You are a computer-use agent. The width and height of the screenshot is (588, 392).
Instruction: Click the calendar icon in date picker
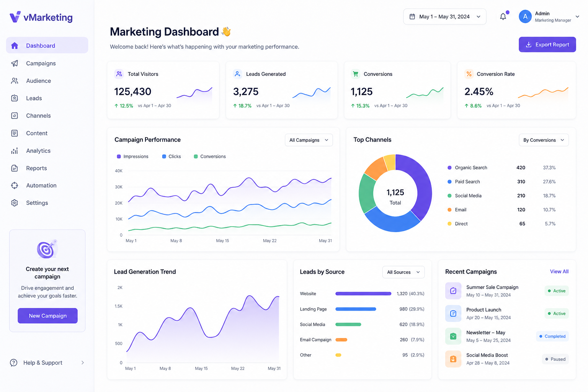(412, 16)
